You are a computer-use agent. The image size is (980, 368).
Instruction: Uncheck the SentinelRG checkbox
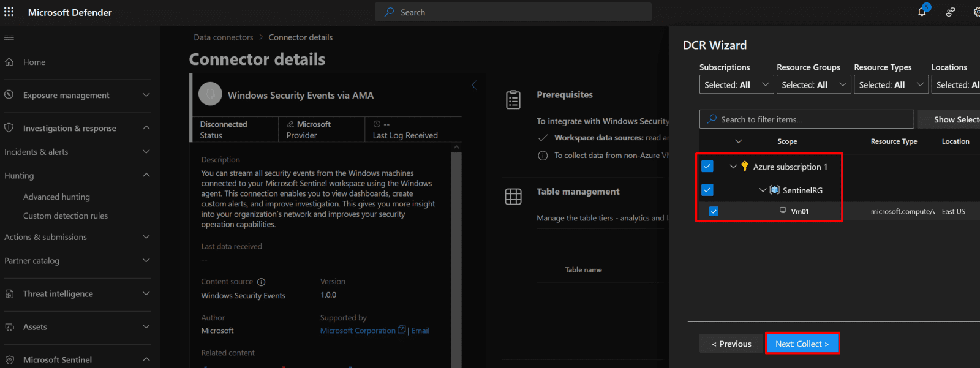click(x=707, y=190)
